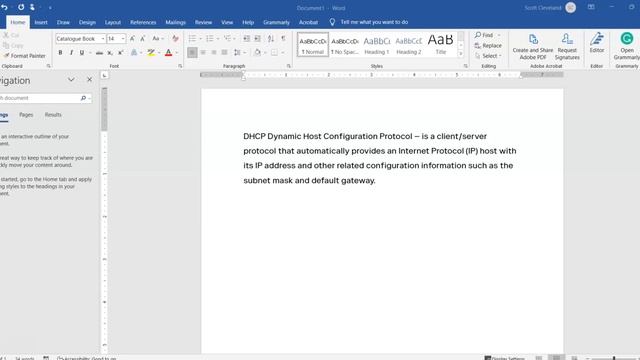Open Paragraph dialog launcher
Viewport: 640px width, 360px height.
click(x=289, y=66)
